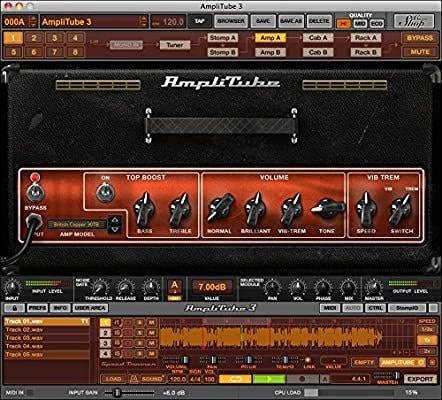Screen dimensions: 442x400
Task: Open the metronome icon
Action: click(x=134, y=379)
